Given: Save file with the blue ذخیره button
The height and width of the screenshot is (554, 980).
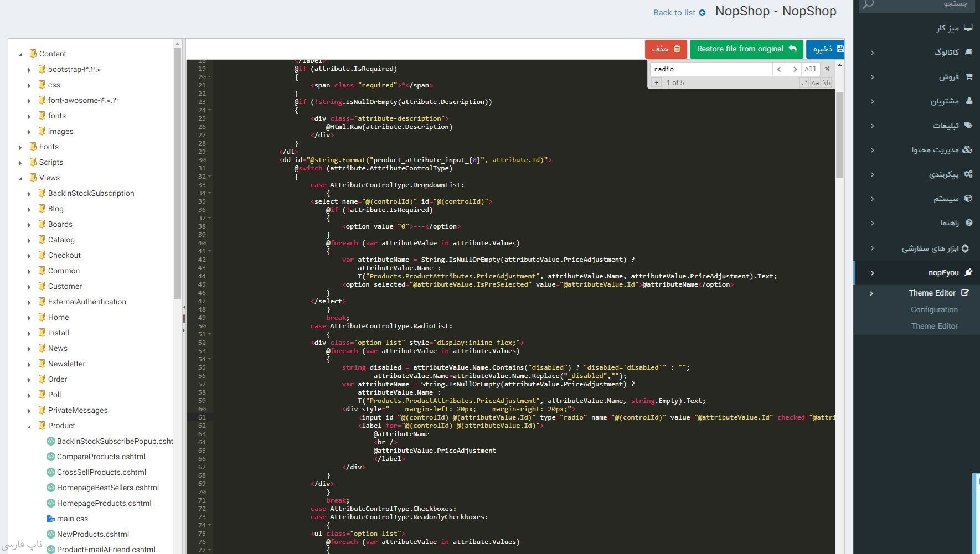Looking at the screenshot, I should tap(825, 49).
